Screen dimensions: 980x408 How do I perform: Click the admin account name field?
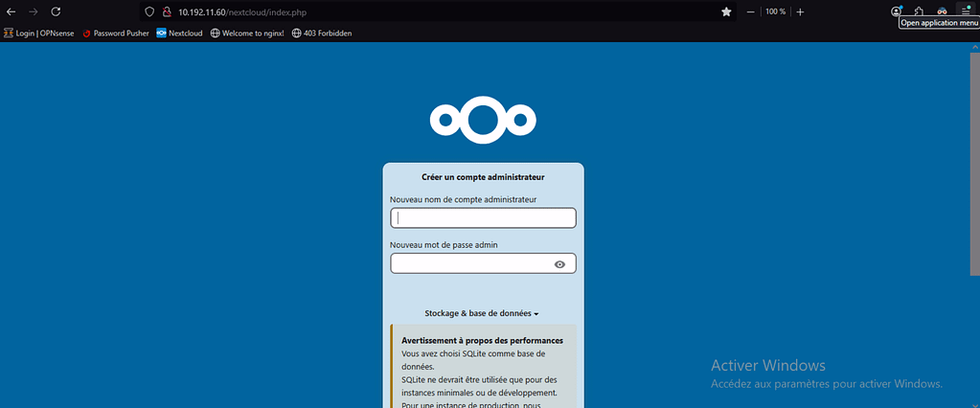tap(483, 218)
